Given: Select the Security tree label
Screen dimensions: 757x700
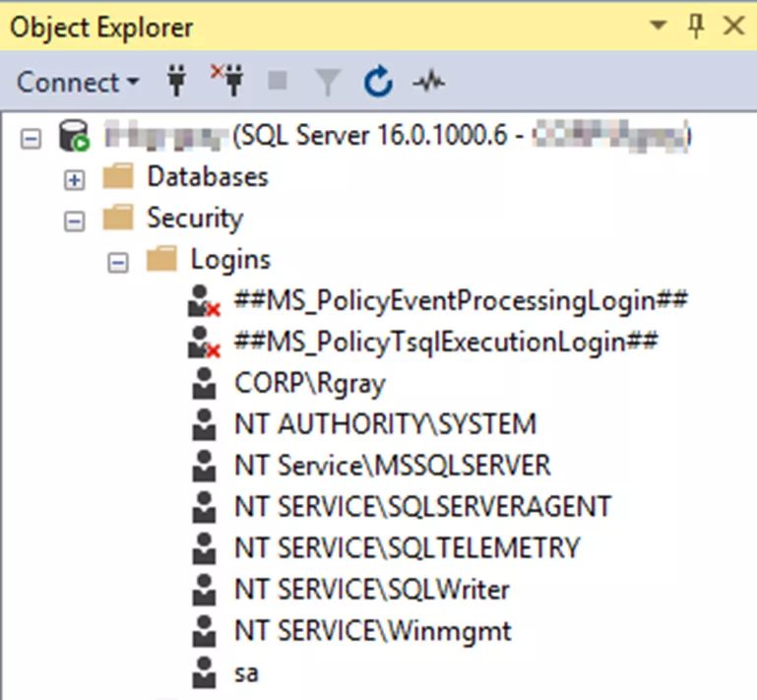Looking at the screenshot, I should [195, 219].
